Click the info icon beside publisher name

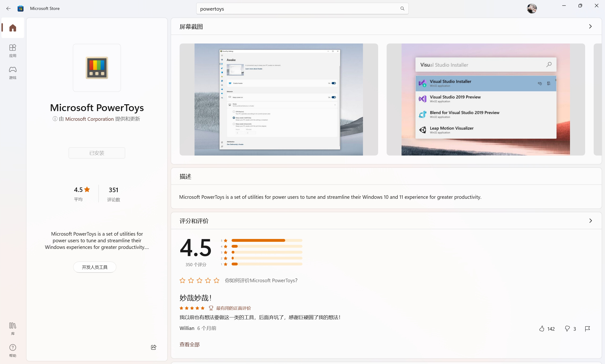55,119
